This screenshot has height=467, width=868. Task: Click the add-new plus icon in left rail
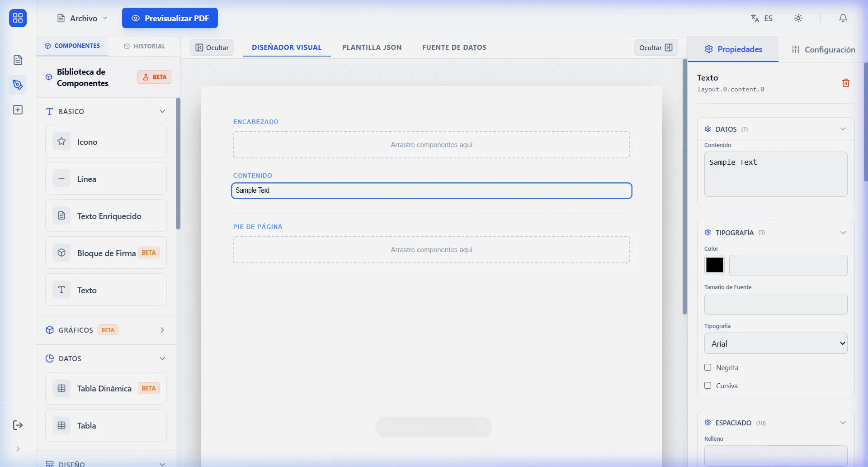click(x=18, y=110)
